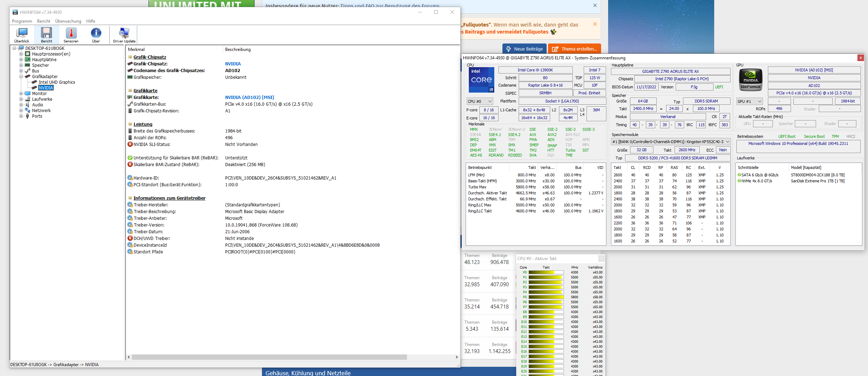868x376 pixels.
Task: Expand the Audio tree node
Action: point(21,105)
